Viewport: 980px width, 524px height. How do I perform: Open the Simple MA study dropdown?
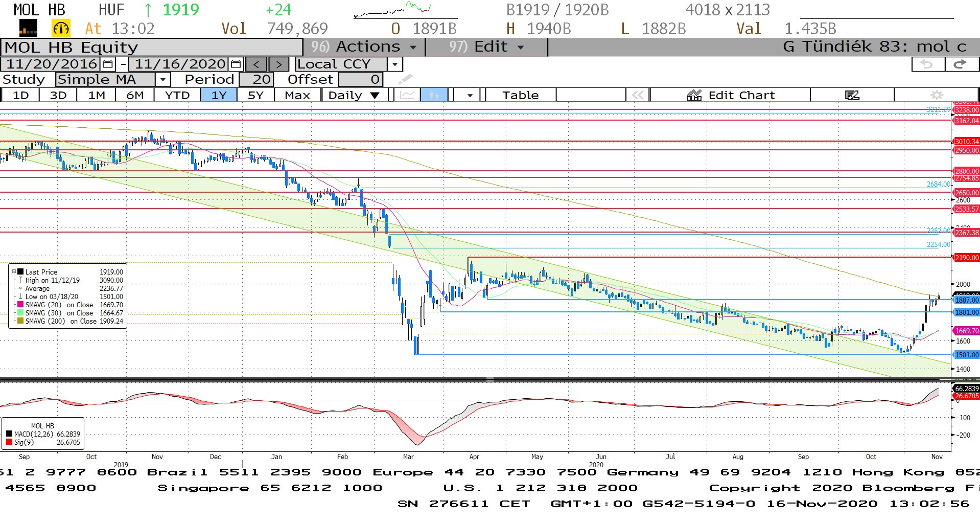click(162, 80)
